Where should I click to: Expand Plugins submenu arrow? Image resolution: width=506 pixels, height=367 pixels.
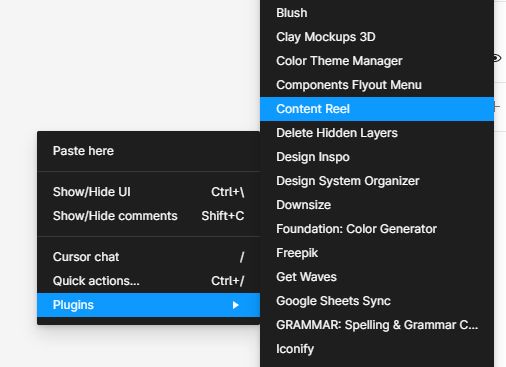tap(236, 305)
